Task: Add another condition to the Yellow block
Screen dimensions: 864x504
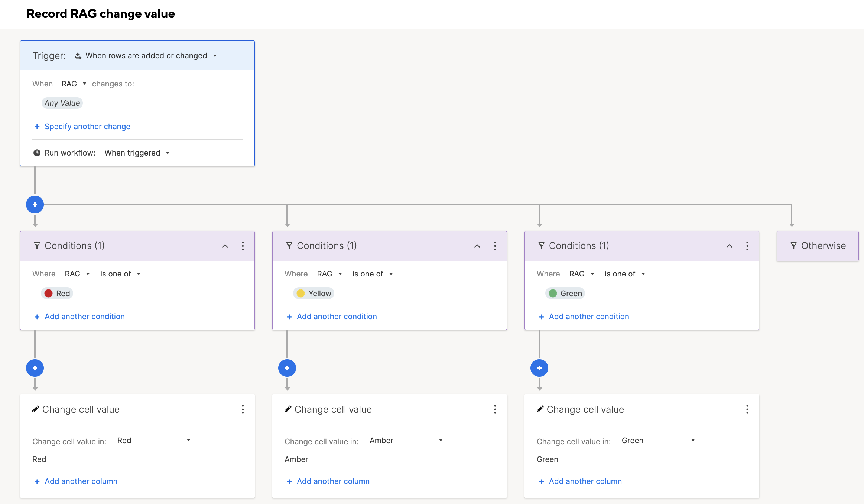Action: click(x=332, y=317)
